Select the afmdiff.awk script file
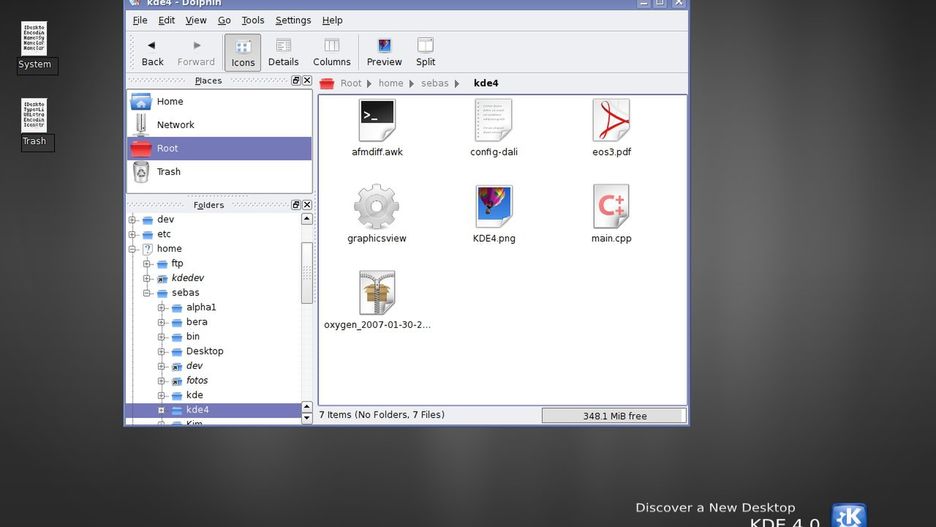Screen dimensions: 936x527 377,122
